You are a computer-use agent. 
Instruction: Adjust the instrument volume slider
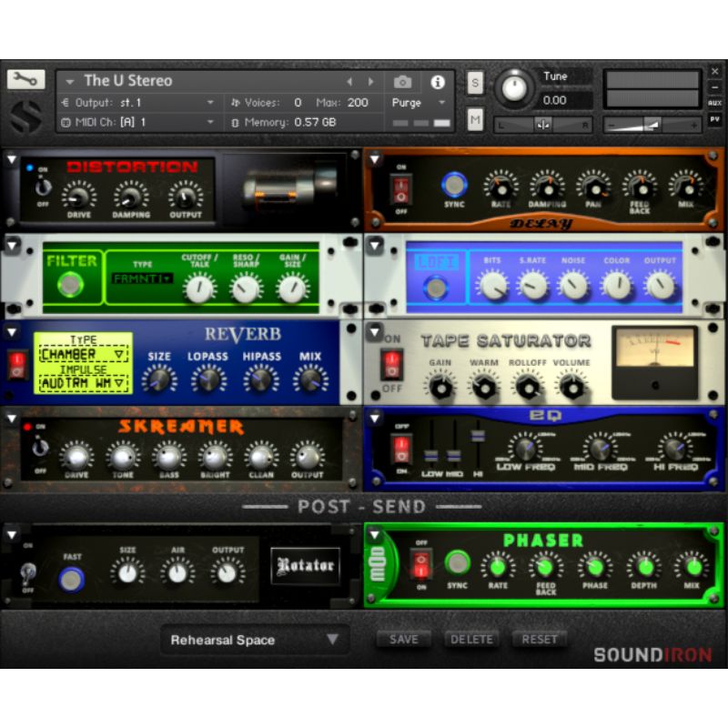[652, 125]
